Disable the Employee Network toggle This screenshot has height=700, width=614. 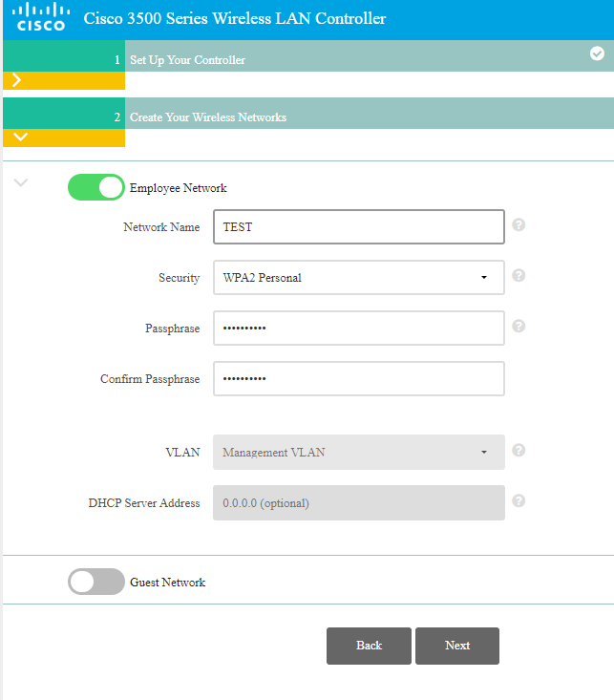[x=96, y=187]
